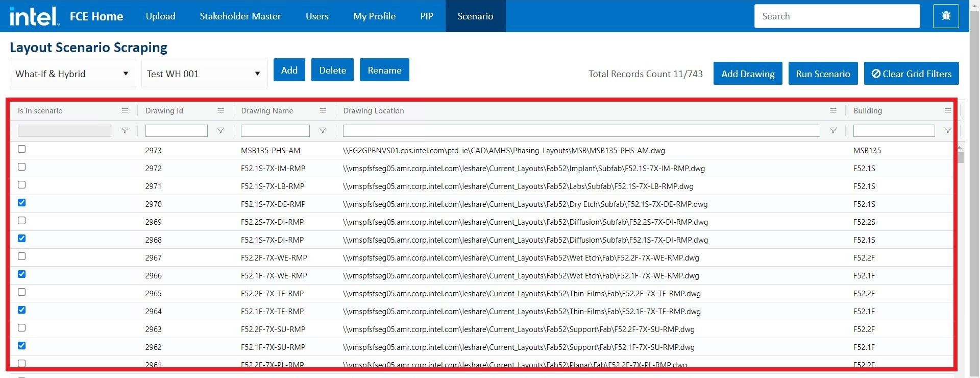
Task: Check the box for drawing 2973
Action: pos(21,149)
